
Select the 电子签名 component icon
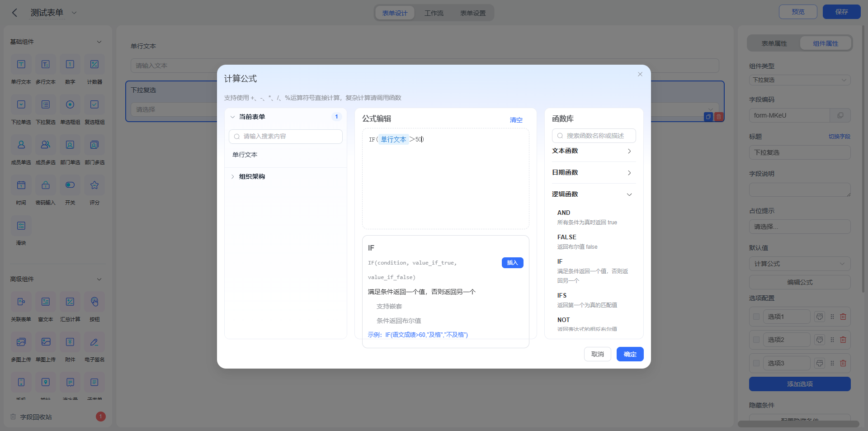tap(94, 342)
